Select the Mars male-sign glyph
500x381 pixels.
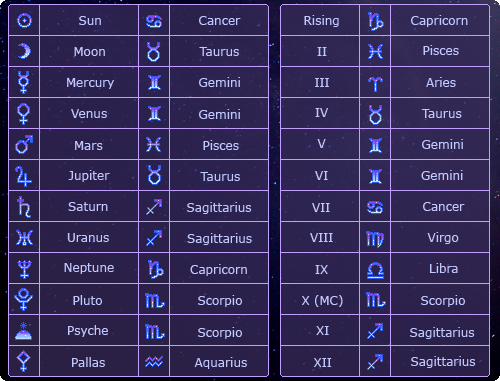(x=24, y=144)
